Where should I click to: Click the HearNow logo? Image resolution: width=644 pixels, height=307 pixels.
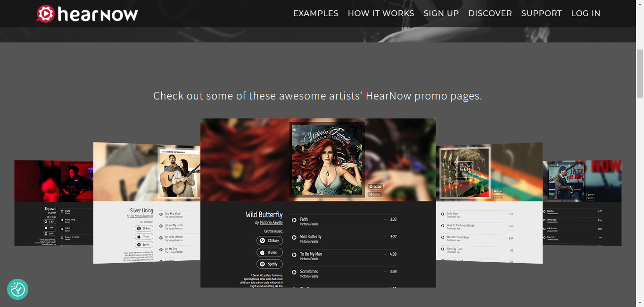(x=87, y=14)
